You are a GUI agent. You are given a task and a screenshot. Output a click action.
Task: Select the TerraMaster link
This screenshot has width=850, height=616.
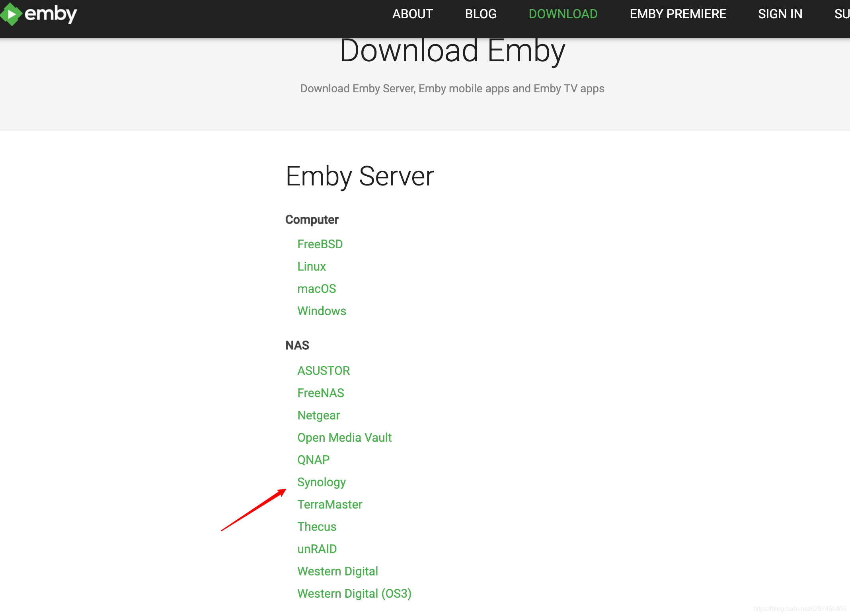(329, 504)
